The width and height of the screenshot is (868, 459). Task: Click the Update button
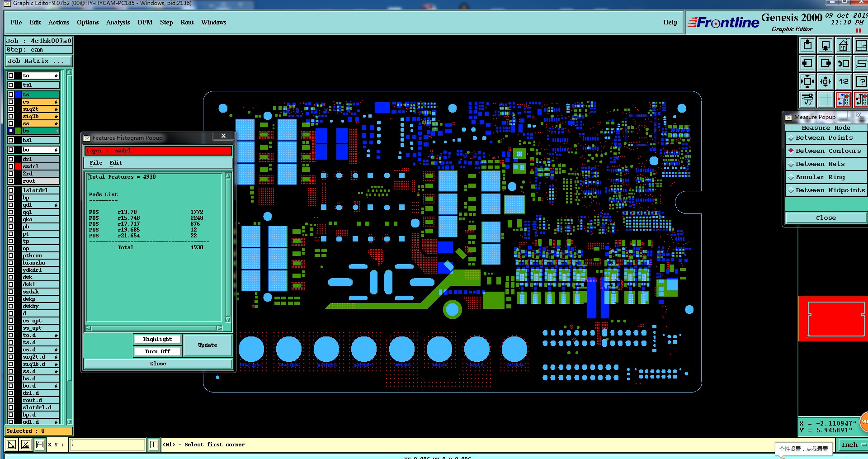click(208, 345)
